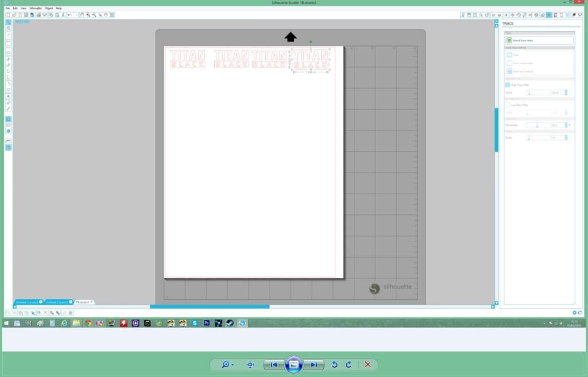The height and width of the screenshot is (377, 588).
Task: Toggle the highlighted Trace window icon
Action: (x=549, y=15)
